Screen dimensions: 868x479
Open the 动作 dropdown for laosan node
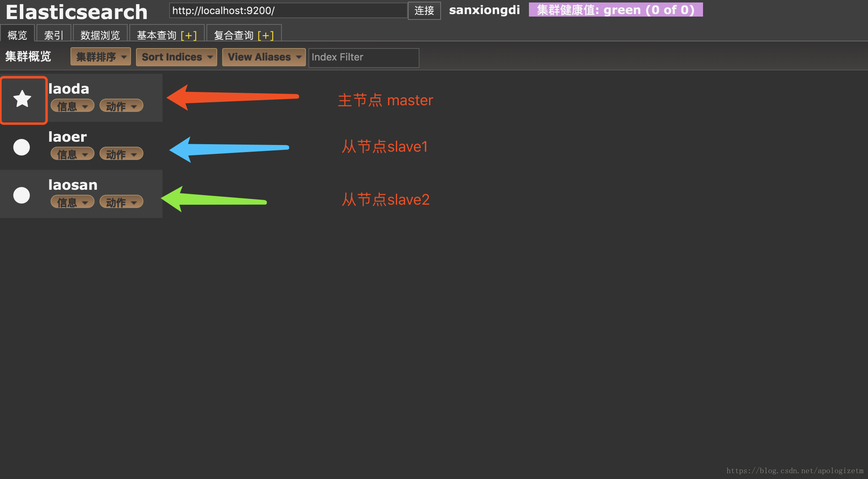point(121,202)
